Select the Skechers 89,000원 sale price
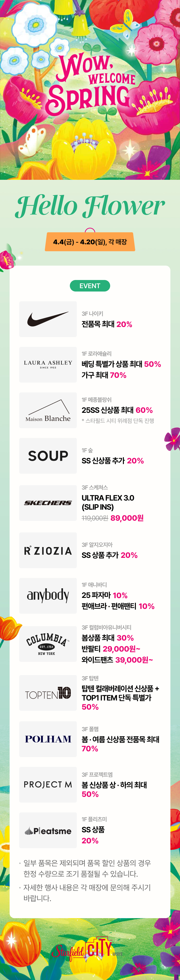The height and width of the screenshot is (980, 180). (127, 518)
